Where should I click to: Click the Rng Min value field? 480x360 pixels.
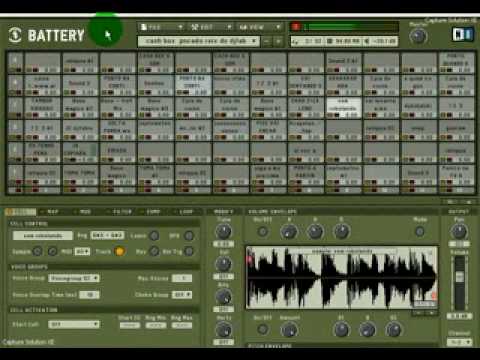156,325
